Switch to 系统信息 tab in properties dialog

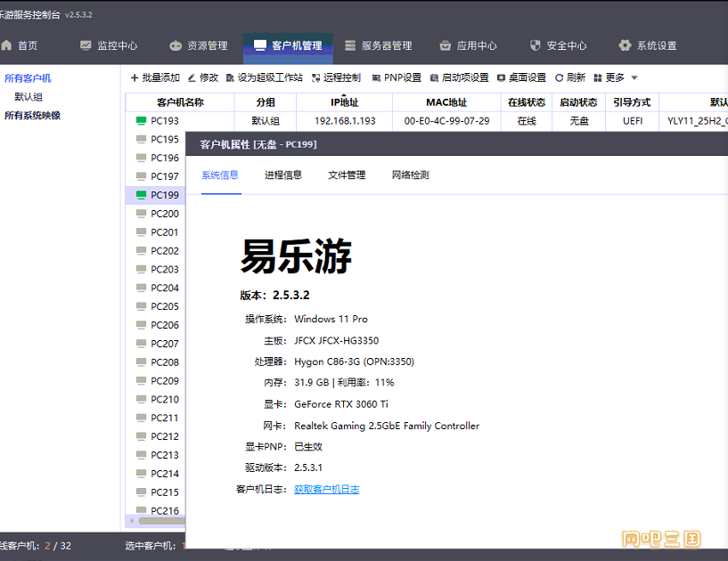point(220,175)
